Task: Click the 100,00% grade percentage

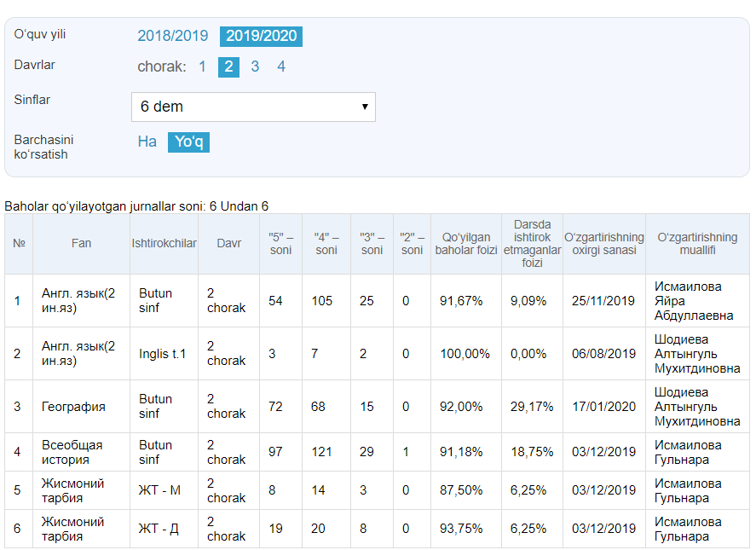Action: (465, 354)
